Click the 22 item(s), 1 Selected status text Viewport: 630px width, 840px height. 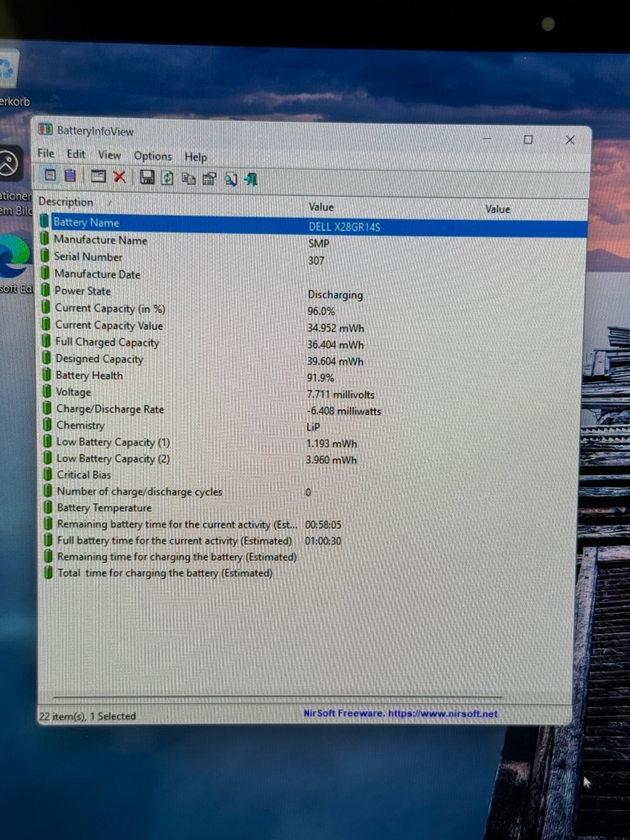[x=87, y=716]
